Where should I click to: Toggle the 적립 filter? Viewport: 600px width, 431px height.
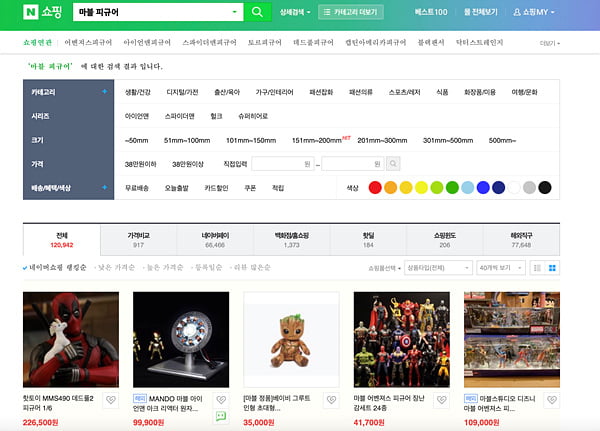[x=278, y=188]
